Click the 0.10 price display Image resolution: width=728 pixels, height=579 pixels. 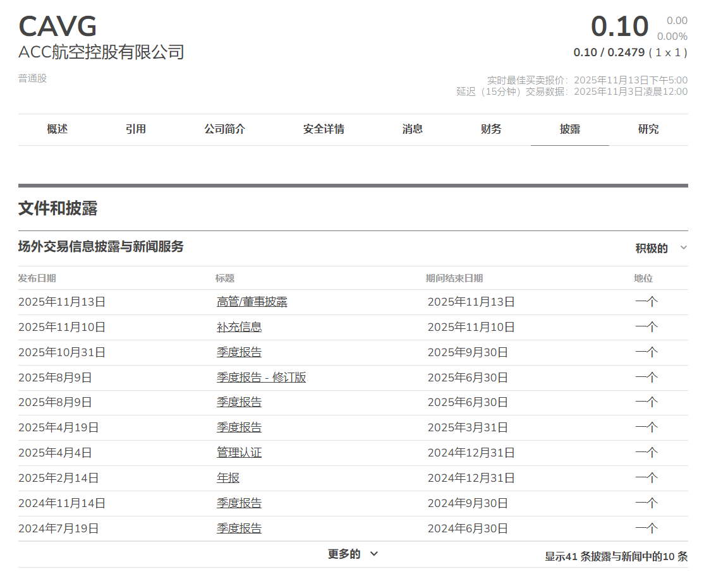619,27
